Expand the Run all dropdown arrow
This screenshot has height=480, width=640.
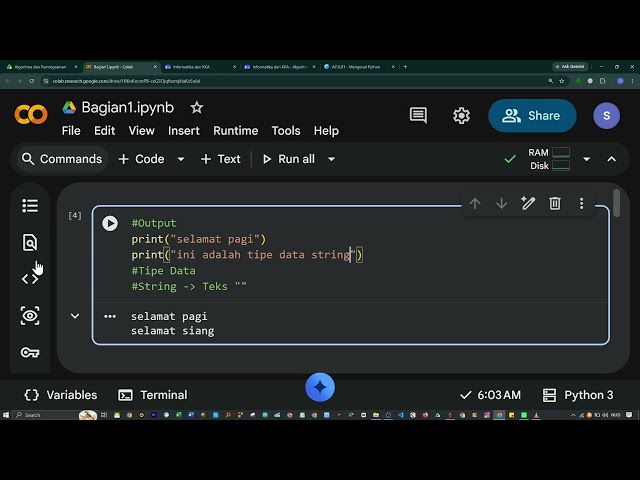point(331,159)
